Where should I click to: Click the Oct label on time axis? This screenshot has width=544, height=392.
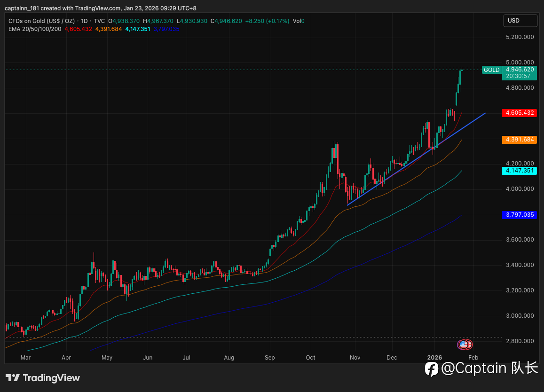point(310,358)
